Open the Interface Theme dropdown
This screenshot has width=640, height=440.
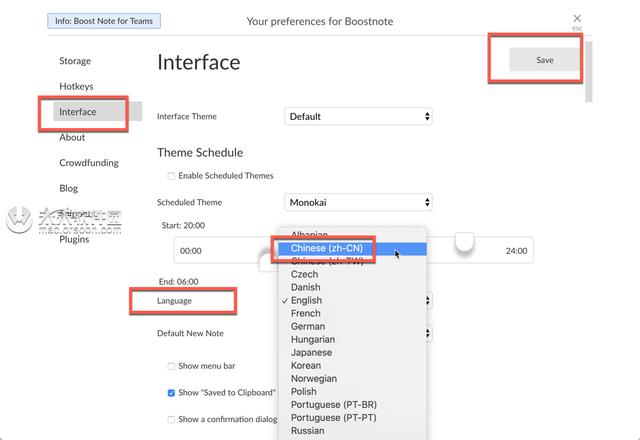(x=358, y=116)
